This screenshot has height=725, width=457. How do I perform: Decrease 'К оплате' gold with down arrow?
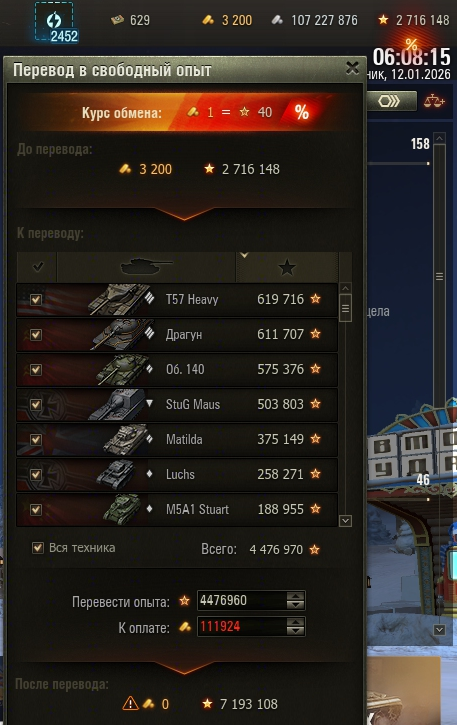(x=295, y=632)
